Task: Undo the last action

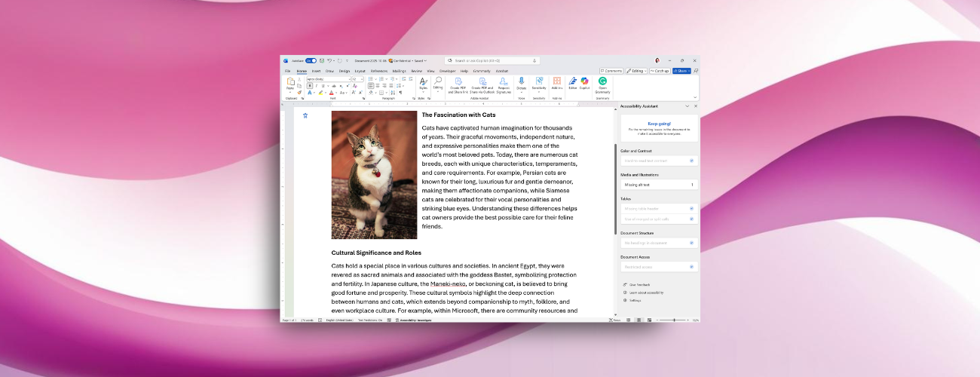Action: (x=329, y=60)
